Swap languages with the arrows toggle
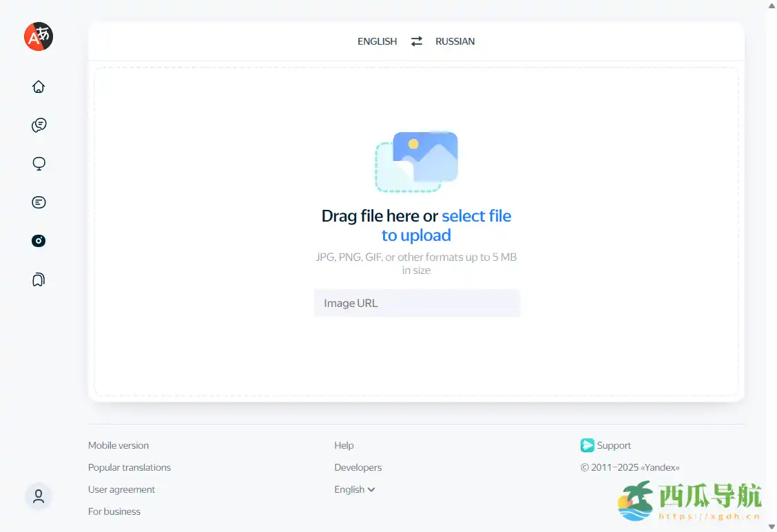 point(416,41)
